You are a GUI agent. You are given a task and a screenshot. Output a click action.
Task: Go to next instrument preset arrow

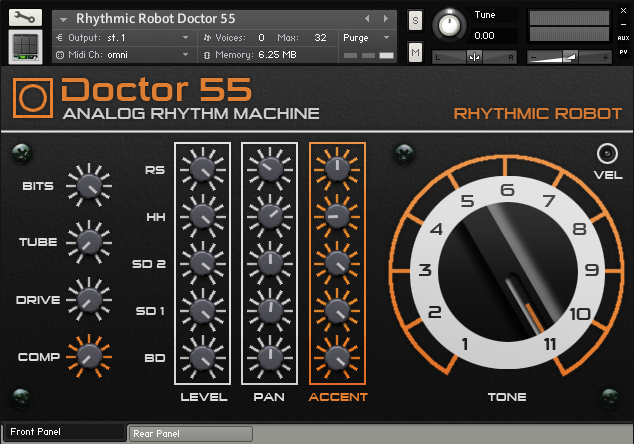[x=386, y=19]
